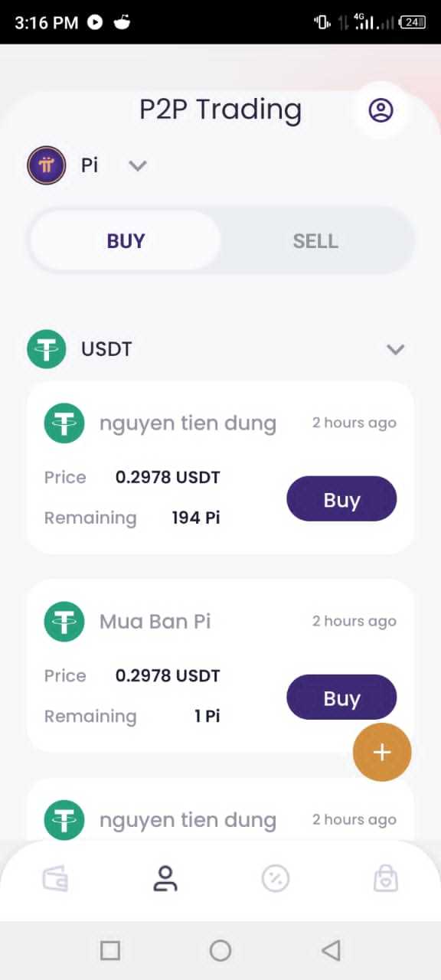Open the shopping bag icon
Viewport: 441px width, 980px height.
(x=386, y=878)
